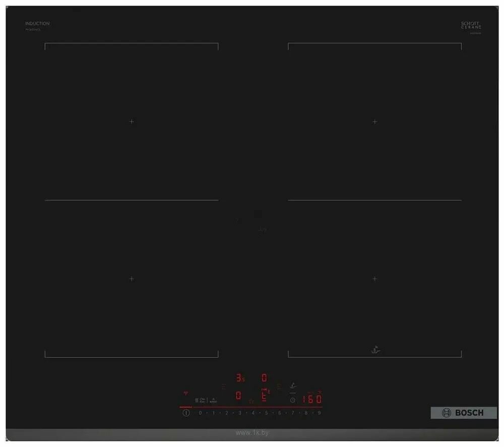Enable the top-left cooking zone cross marker
This screenshot has height=447, width=504.
(x=131, y=122)
